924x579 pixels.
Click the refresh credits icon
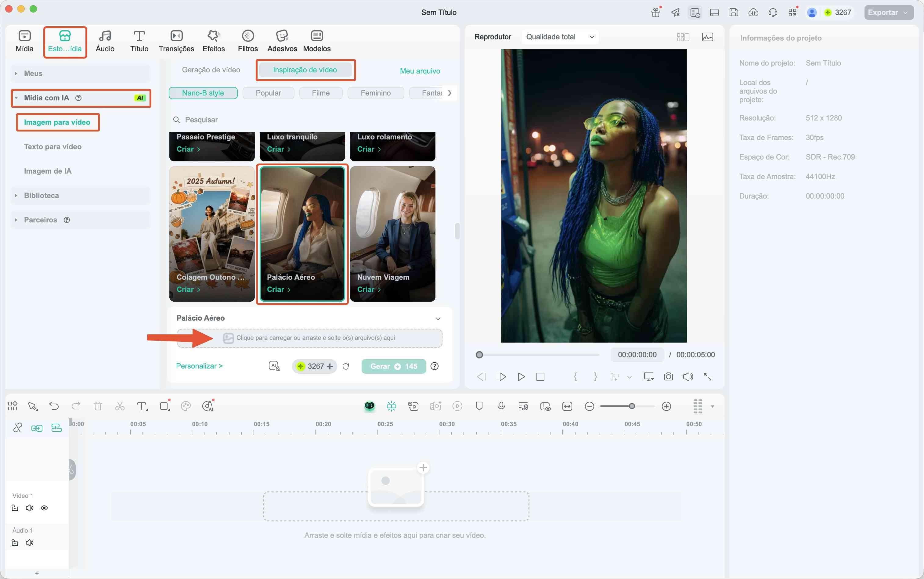pos(345,366)
